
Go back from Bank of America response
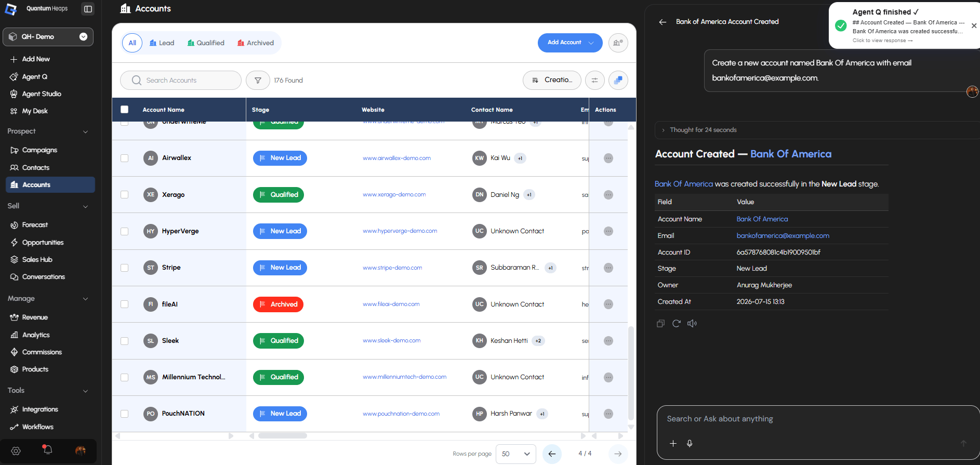[x=663, y=22]
